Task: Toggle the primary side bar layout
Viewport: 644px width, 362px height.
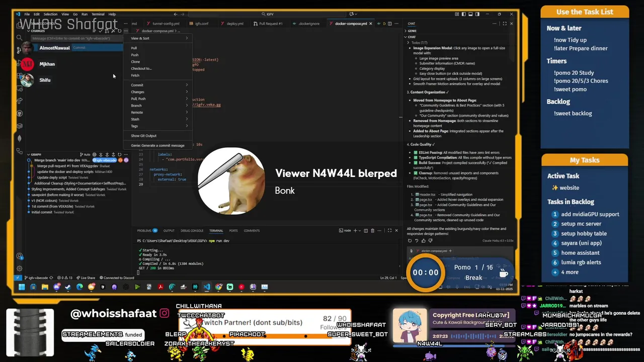Action: (464, 14)
